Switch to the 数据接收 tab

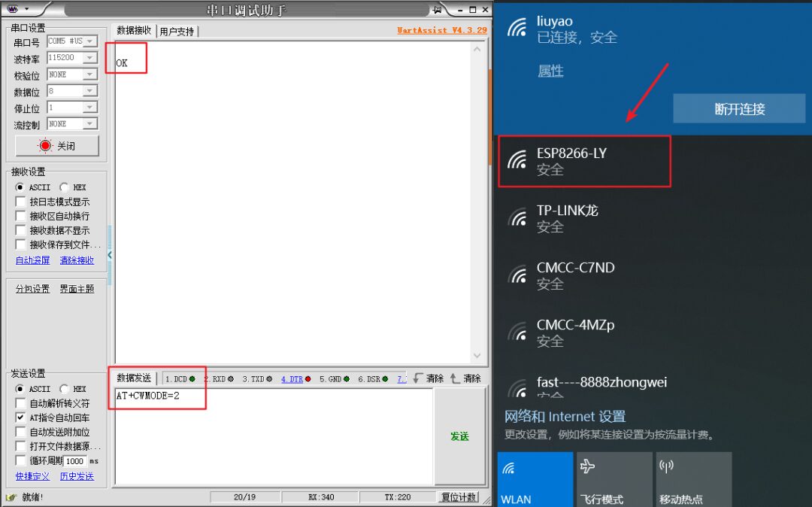(x=134, y=31)
